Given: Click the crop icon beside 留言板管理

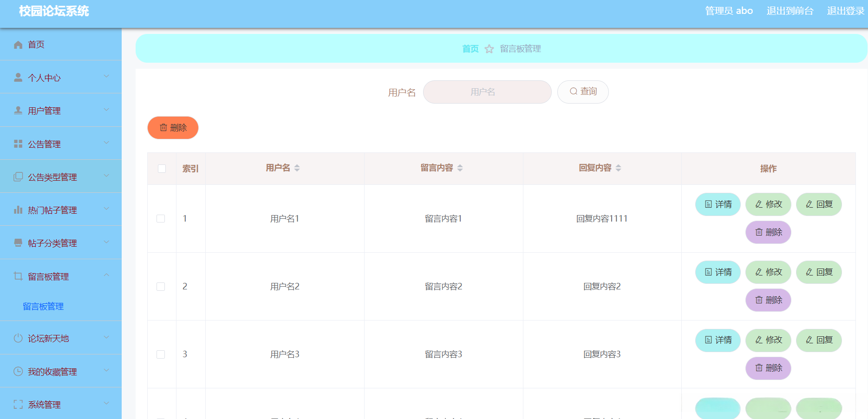Looking at the screenshot, I should click(18, 276).
